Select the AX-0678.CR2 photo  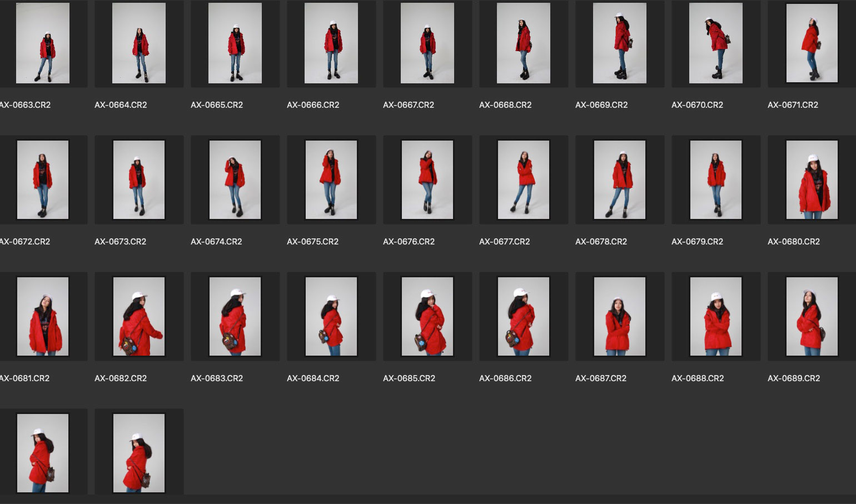(x=620, y=179)
